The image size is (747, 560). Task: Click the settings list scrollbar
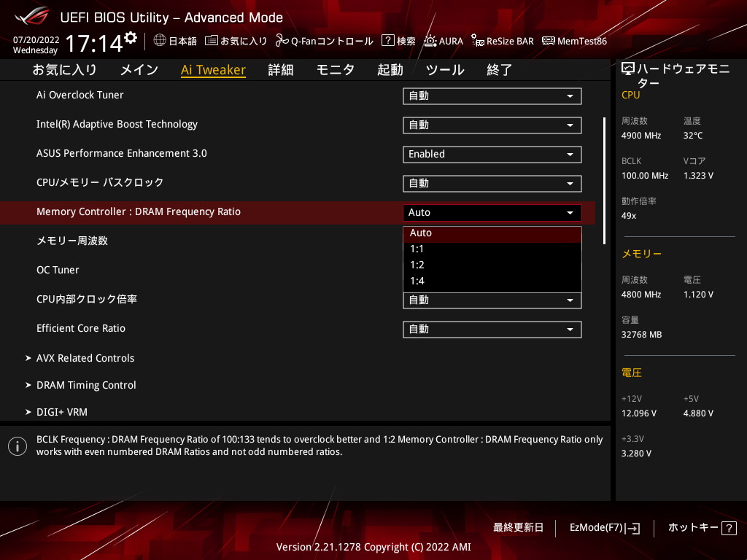[x=604, y=181]
